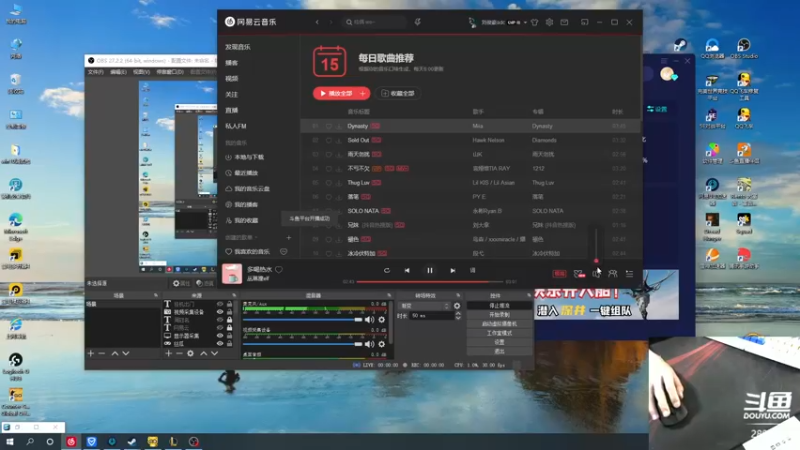Viewport: 800px width, 450px height.
Task: Open gear for video capture device mixer
Action: 381,344
